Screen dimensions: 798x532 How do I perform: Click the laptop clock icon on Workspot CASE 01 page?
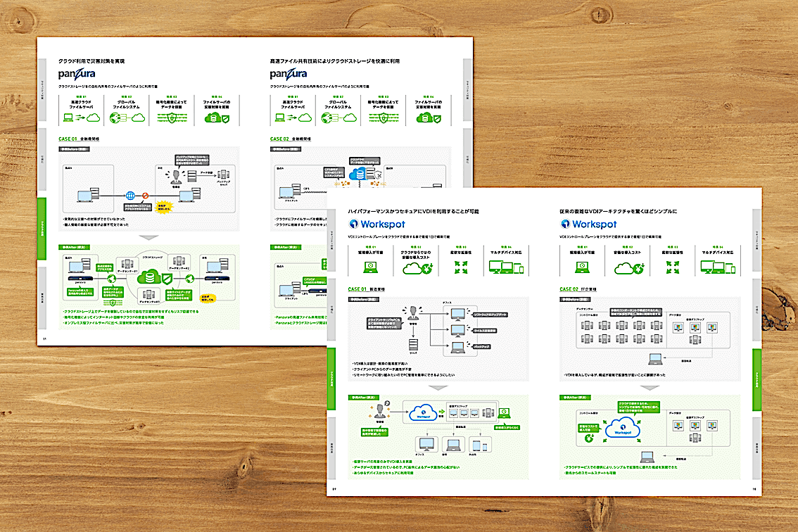coord(370,267)
